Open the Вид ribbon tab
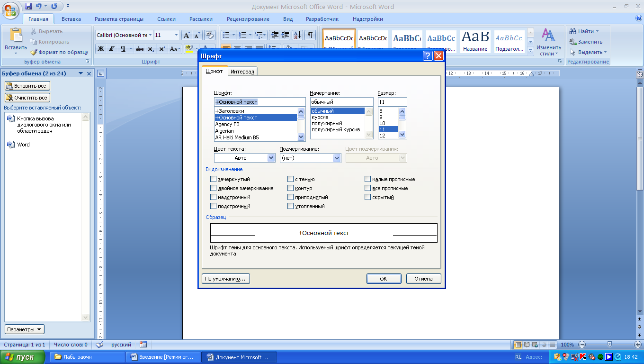This screenshot has width=644, height=364. tap(288, 19)
